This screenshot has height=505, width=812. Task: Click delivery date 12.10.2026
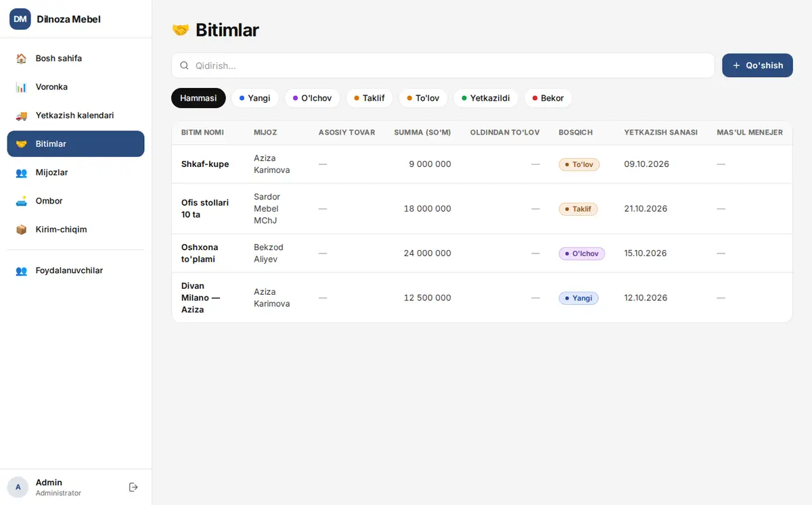pos(646,297)
